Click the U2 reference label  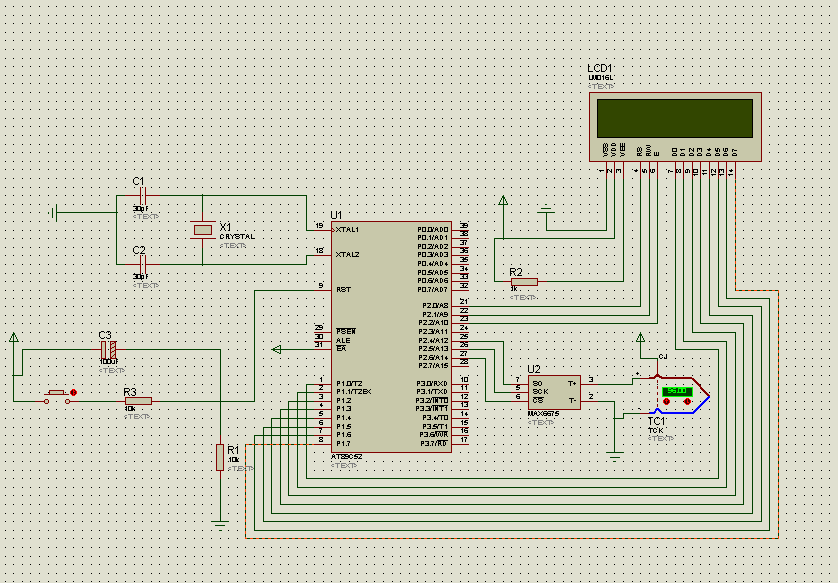(533, 369)
